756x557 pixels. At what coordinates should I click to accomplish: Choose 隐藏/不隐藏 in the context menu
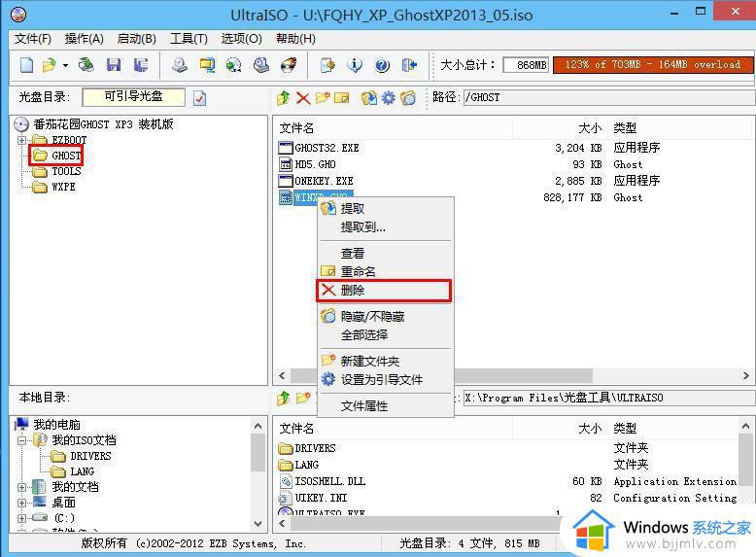tap(385, 316)
